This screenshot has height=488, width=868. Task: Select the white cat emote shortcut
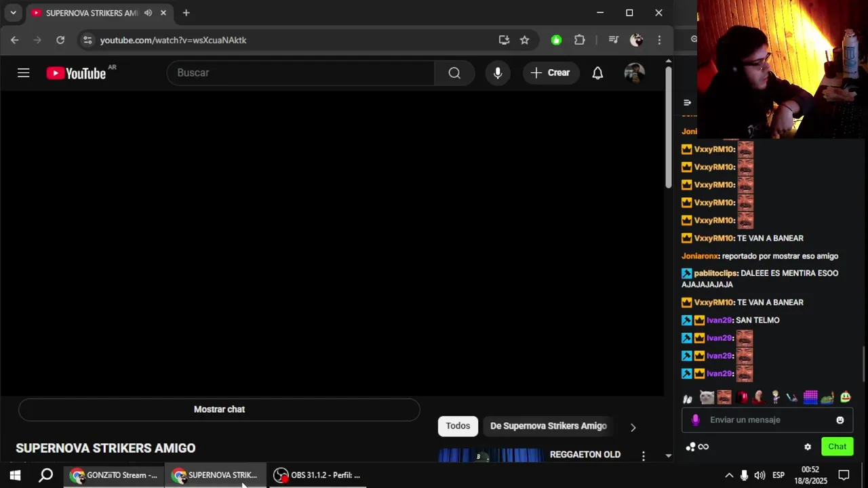pos(707,398)
